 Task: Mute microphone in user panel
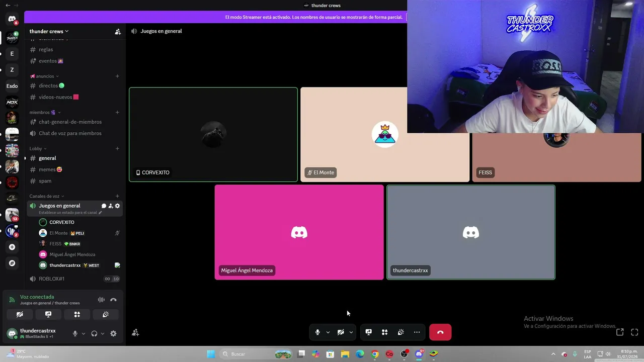coord(75,333)
